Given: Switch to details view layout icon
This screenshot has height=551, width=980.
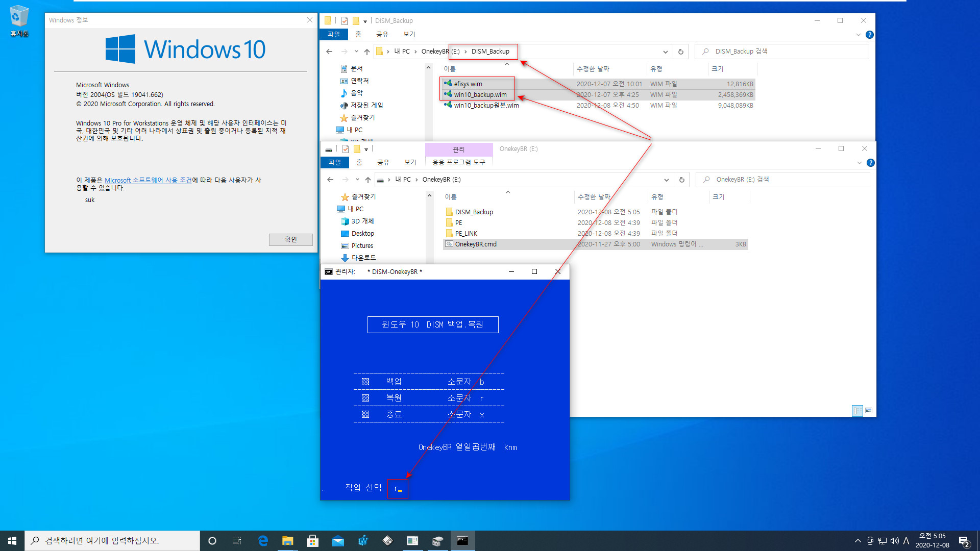Looking at the screenshot, I should 857,411.
